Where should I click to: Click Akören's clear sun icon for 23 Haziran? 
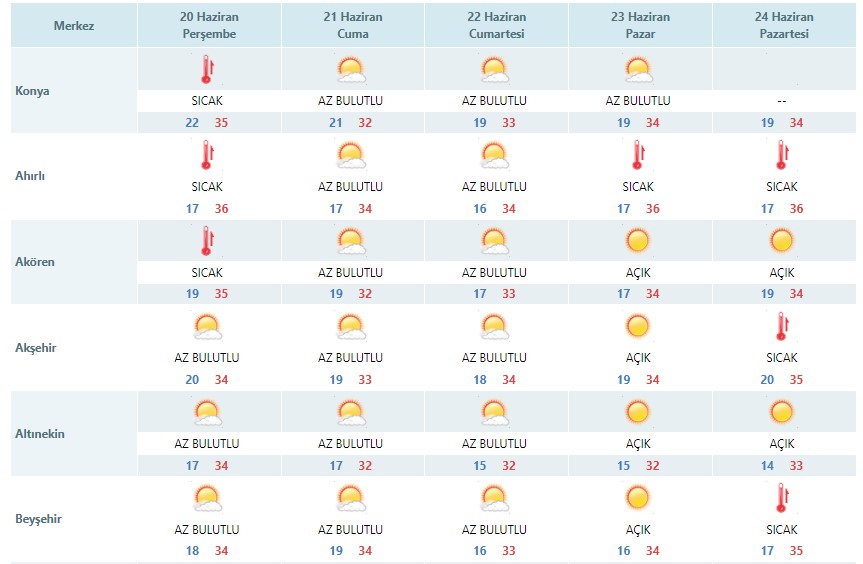tap(638, 241)
